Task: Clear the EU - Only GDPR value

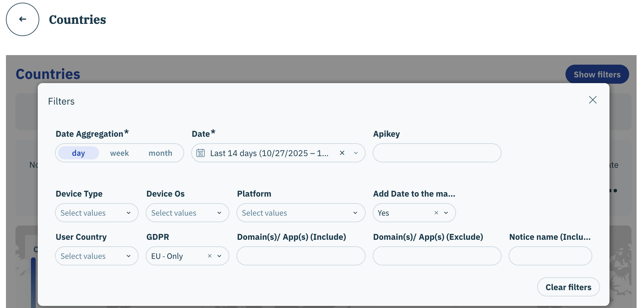Action: 210,256
